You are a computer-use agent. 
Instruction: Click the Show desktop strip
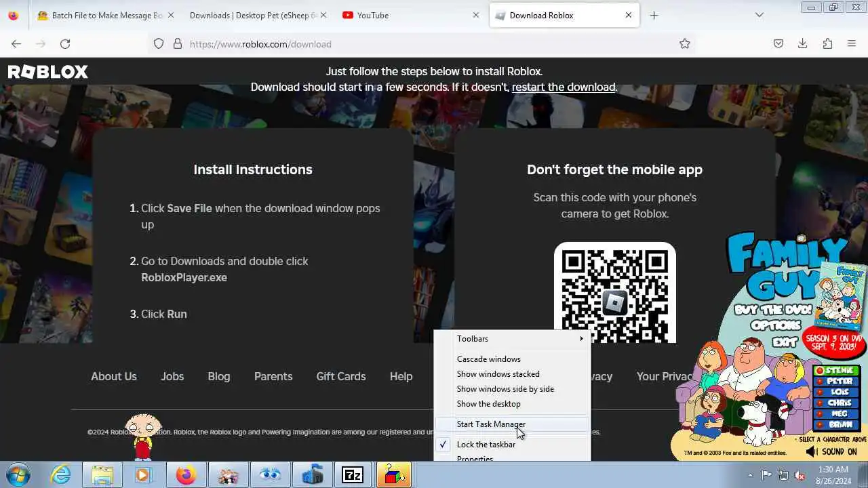coord(863,475)
